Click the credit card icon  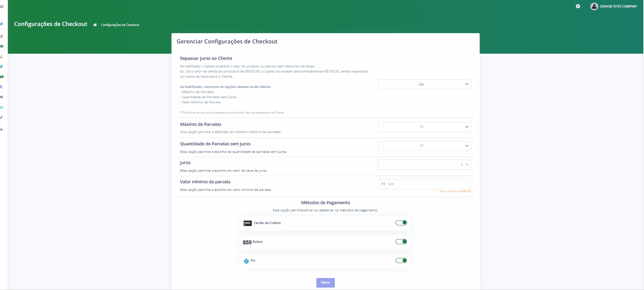[247, 223]
